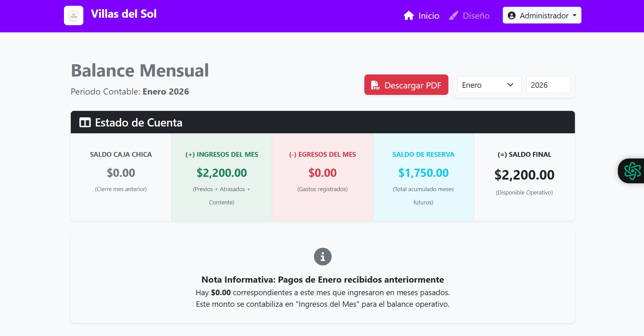Select the Saldo de Reserva card
Viewport: 644px width, 336px height.
(x=423, y=177)
